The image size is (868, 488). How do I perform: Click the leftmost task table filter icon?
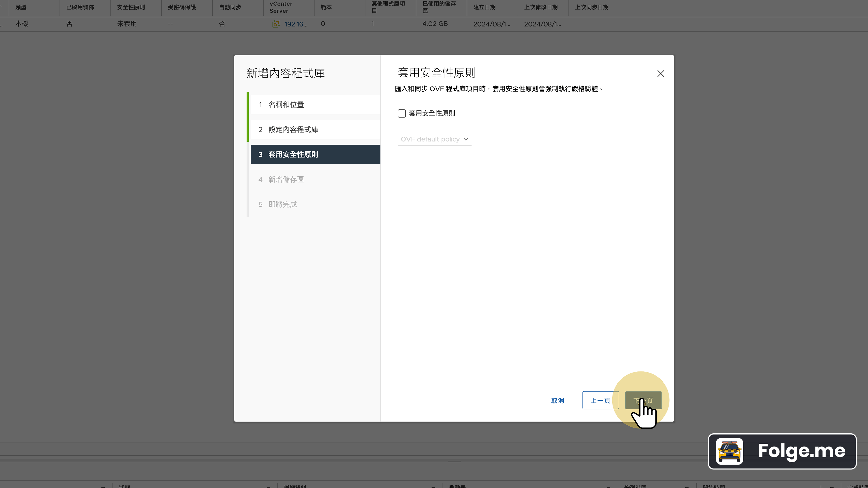pyautogui.click(x=103, y=486)
